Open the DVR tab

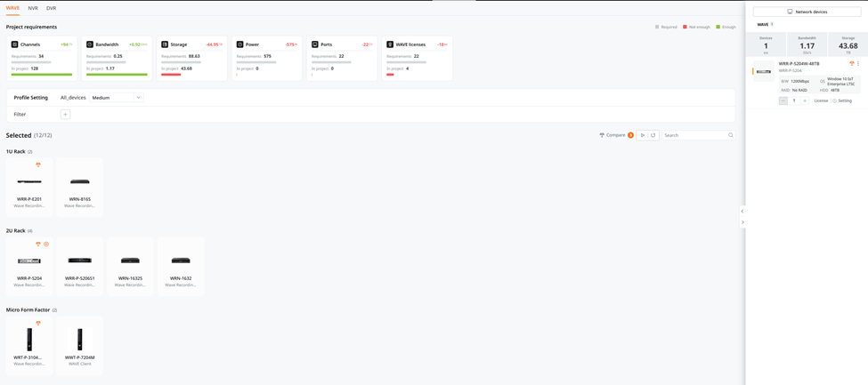pos(51,8)
